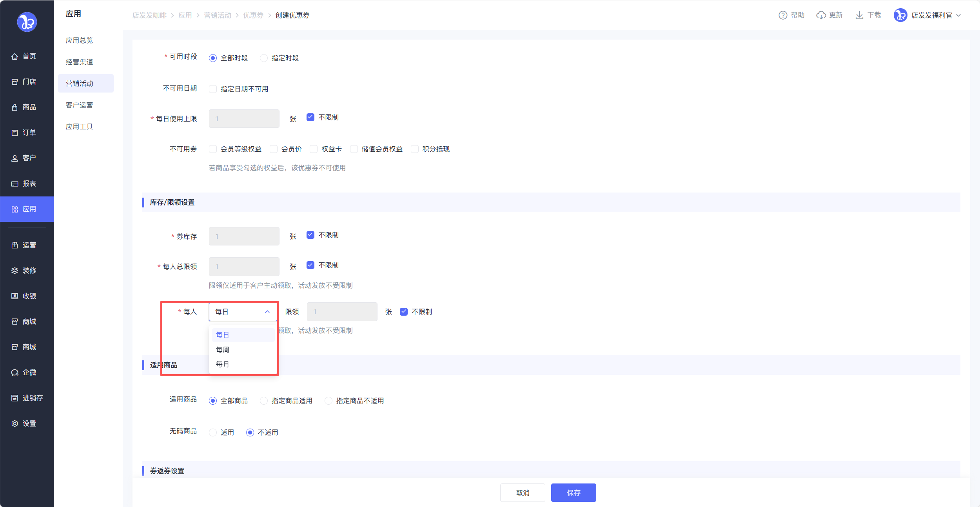
Task: Open 客户运营 in the submenu
Action: (x=79, y=105)
